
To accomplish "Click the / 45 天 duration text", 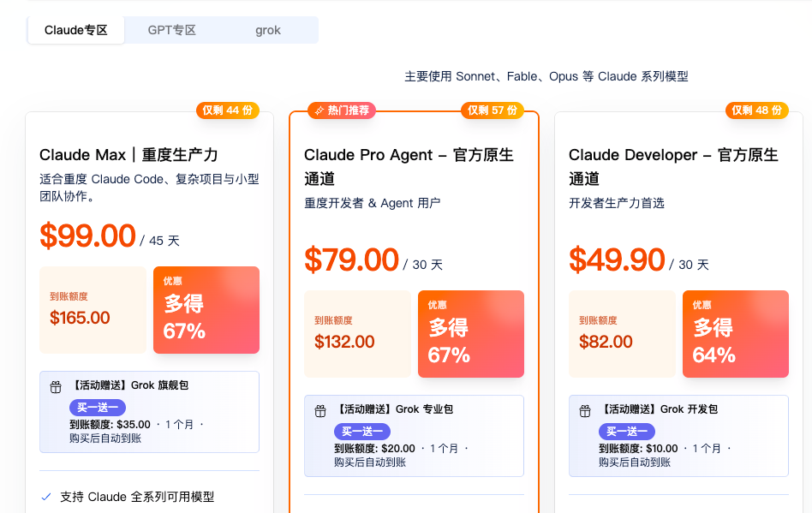I will 159,241.
